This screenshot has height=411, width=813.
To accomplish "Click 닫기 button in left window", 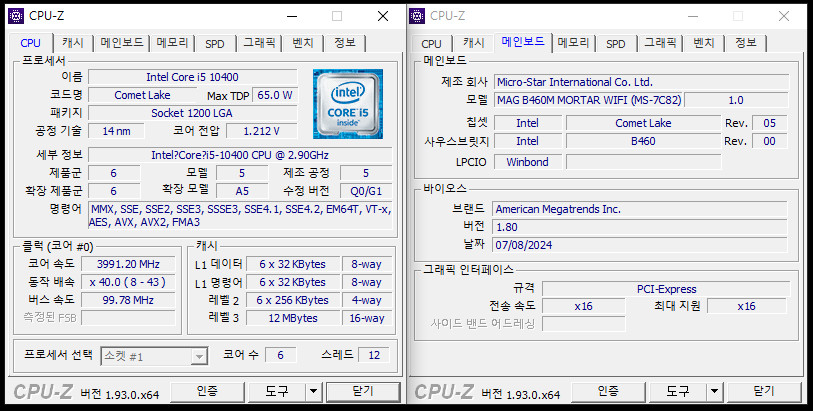I will (363, 391).
